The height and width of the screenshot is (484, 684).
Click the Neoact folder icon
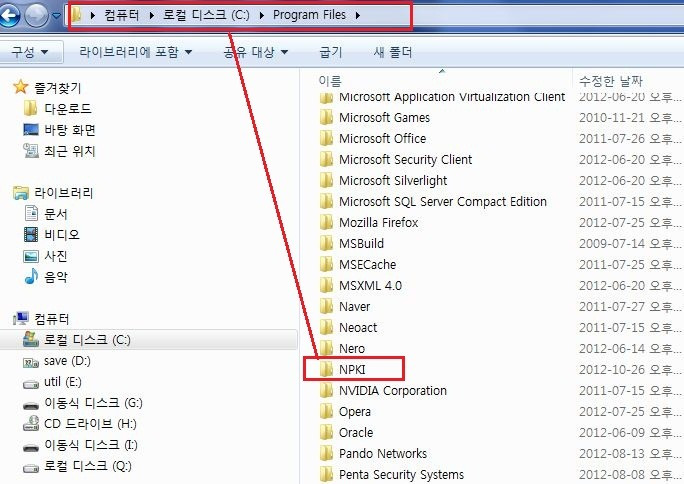pos(326,327)
